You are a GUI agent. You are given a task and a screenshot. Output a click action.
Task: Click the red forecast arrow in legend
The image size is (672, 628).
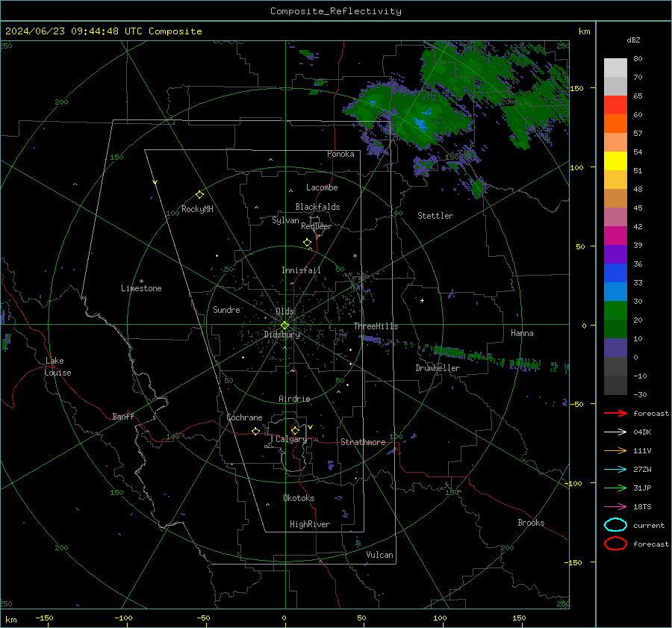(615, 413)
